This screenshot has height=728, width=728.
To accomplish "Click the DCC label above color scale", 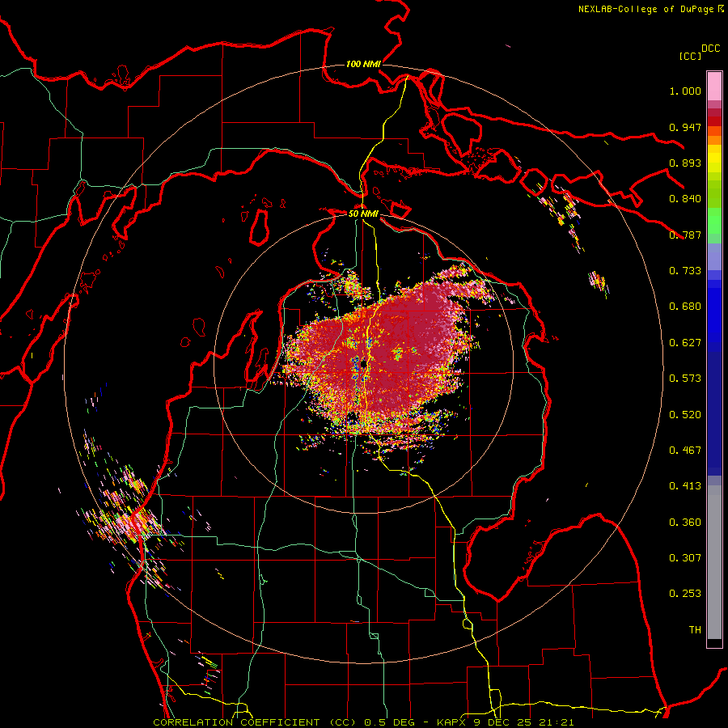I will click(x=710, y=49).
